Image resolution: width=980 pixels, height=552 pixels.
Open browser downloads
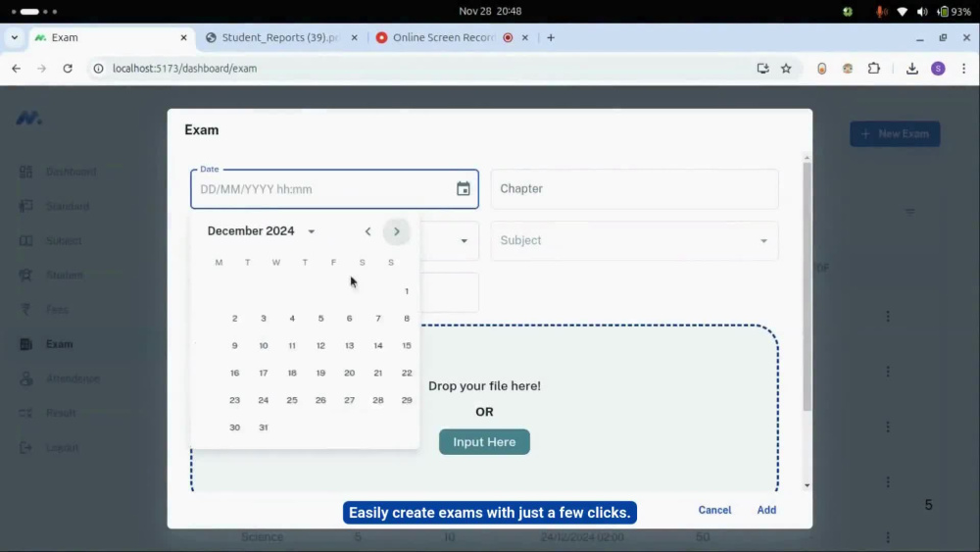pyautogui.click(x=911, y=69)
